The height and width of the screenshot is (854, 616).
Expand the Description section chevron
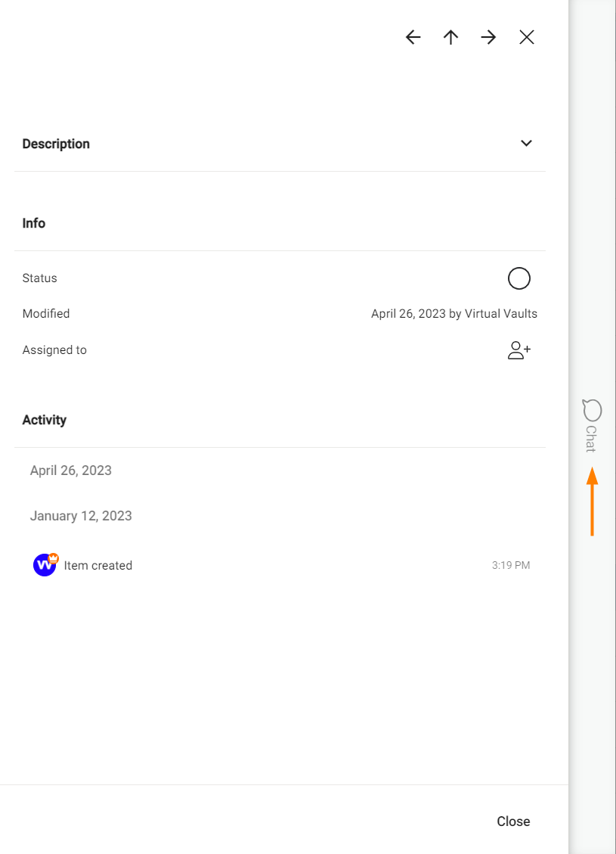click(x=527, y=144)
